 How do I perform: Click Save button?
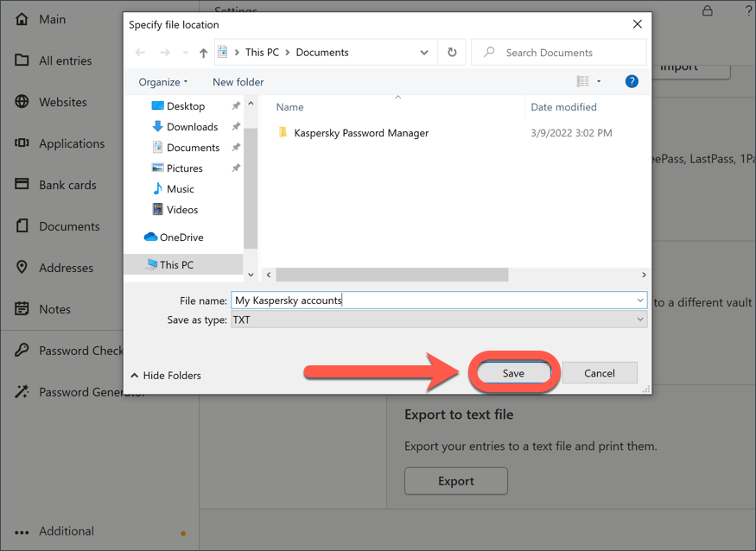coord(513,373)
